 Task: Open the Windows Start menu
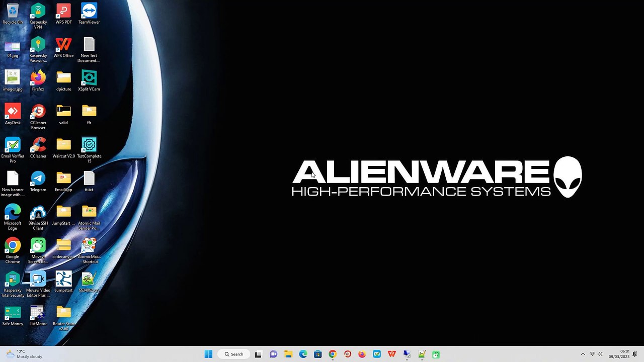pos(208,354)
